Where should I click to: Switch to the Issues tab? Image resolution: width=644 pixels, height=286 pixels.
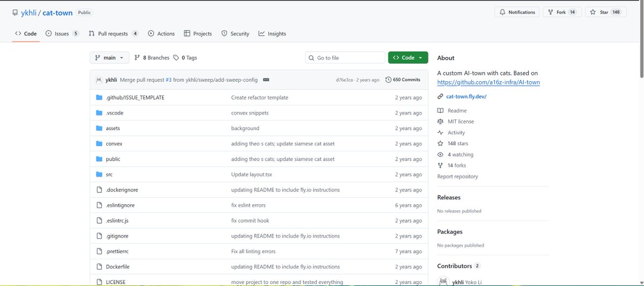(x=62, y=33)
